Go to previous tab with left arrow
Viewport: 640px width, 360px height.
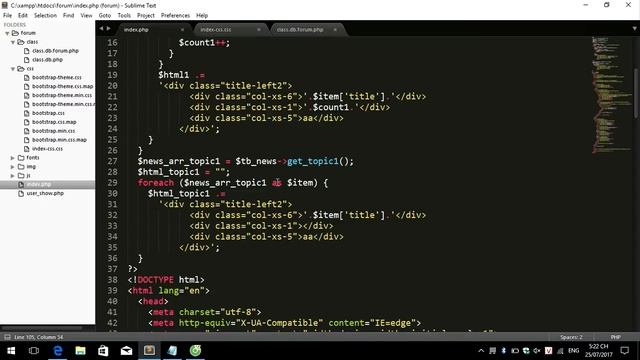(101, 29)
